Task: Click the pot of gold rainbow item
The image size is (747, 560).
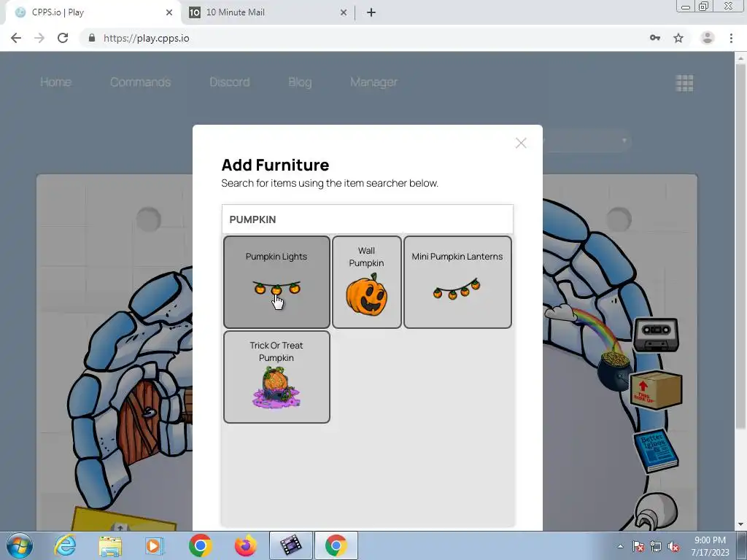Action: 614,370
